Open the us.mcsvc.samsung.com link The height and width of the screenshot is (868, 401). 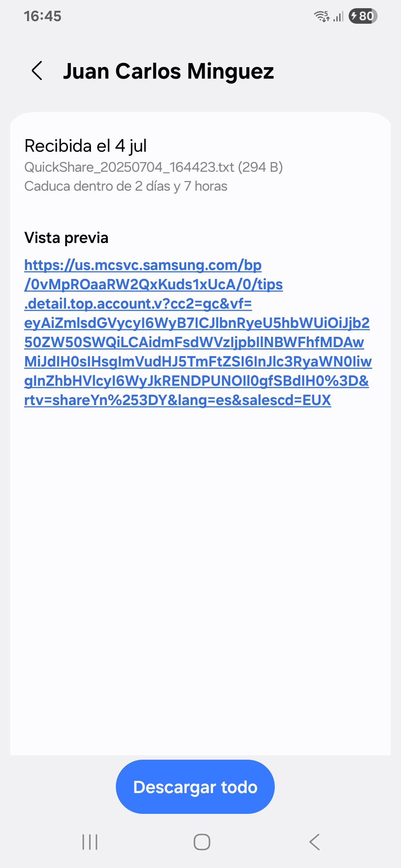[198, 332]
